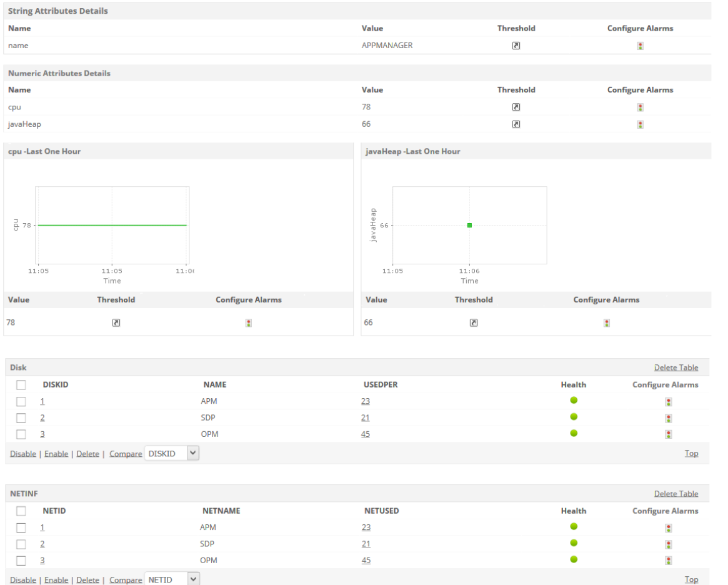Image resolution: width=728 pixels, height=585 pixels.
Task: Click Delete Table link for Disk
Action: [x=676, y=367]
